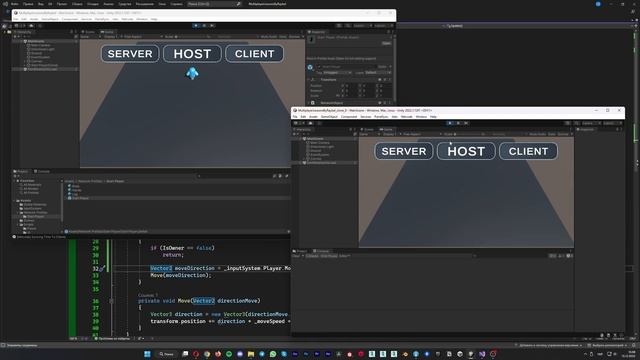
Task: Click SERVER button in right Unity game view
Action: coord(404,151)
